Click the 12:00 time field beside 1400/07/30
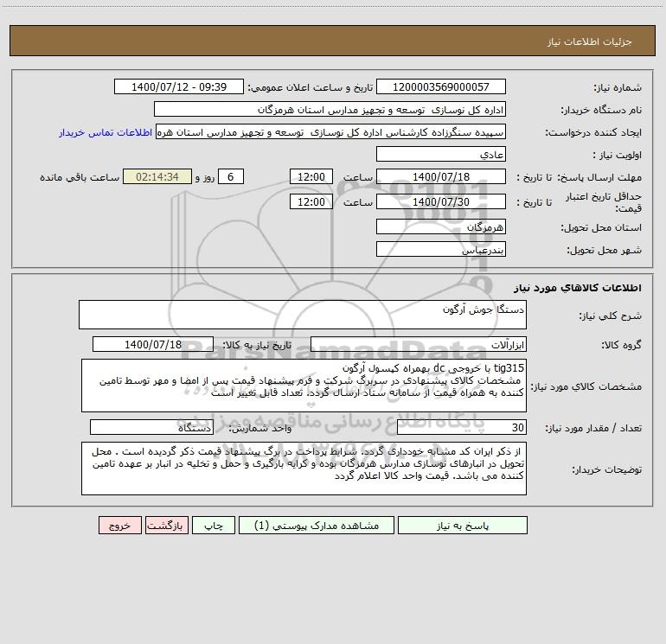The width and height of the screenshot is (666, 644). [311, 201]
